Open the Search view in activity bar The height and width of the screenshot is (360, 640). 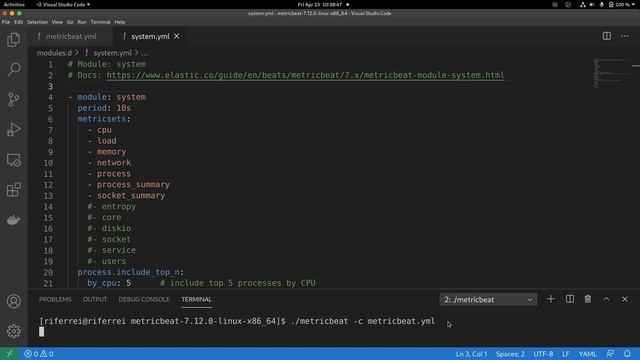13,69
